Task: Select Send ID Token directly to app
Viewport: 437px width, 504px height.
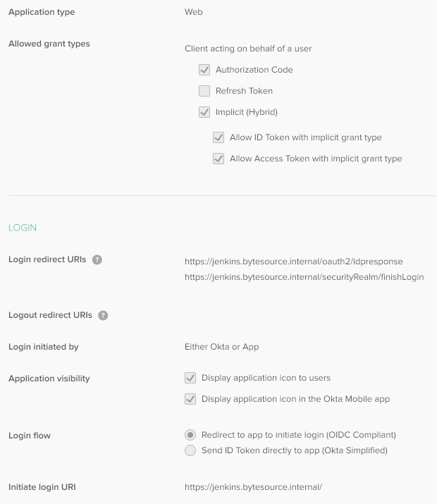Action: (x=190, y=450)
